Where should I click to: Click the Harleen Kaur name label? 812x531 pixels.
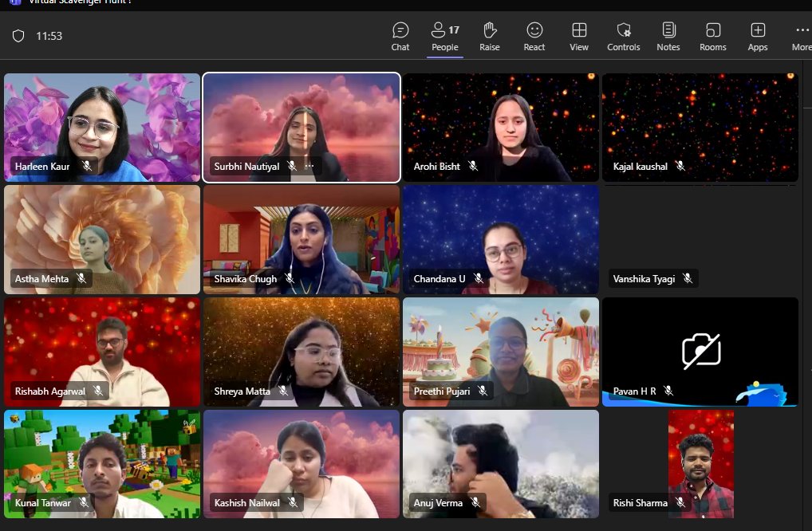click(42, 166)
